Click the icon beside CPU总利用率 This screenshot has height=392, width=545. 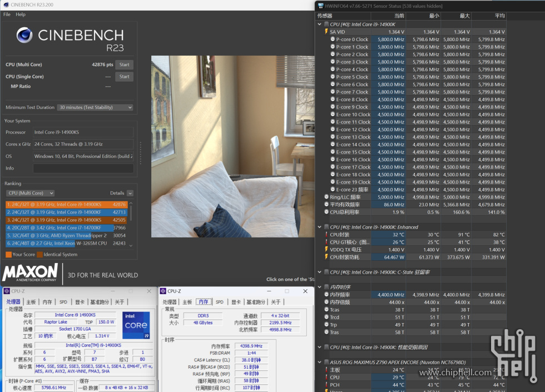pyautogui.click(x=326, y=212)
